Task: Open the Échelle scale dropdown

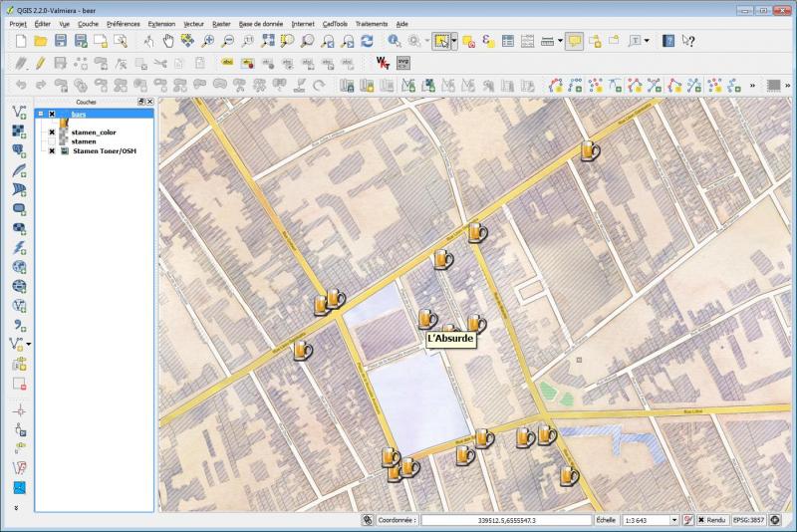Action: [x=674, y=520]
